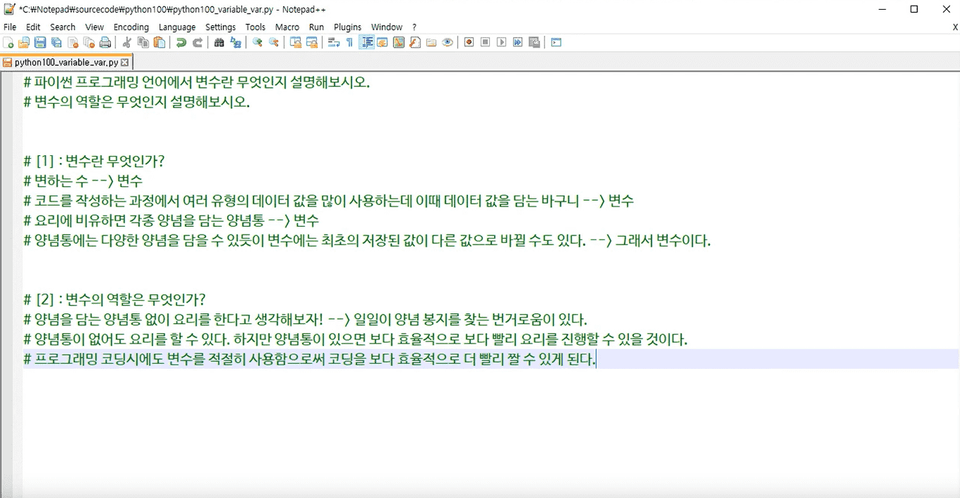Open the Run menu
The width and height of the screenshot is (960, 498).
(x=317, y=27)
